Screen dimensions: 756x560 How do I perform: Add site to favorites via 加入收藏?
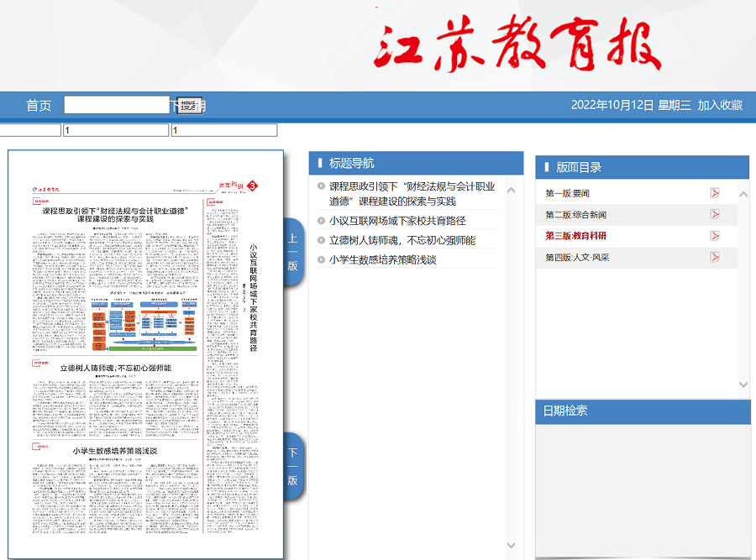tap(720, 105)
